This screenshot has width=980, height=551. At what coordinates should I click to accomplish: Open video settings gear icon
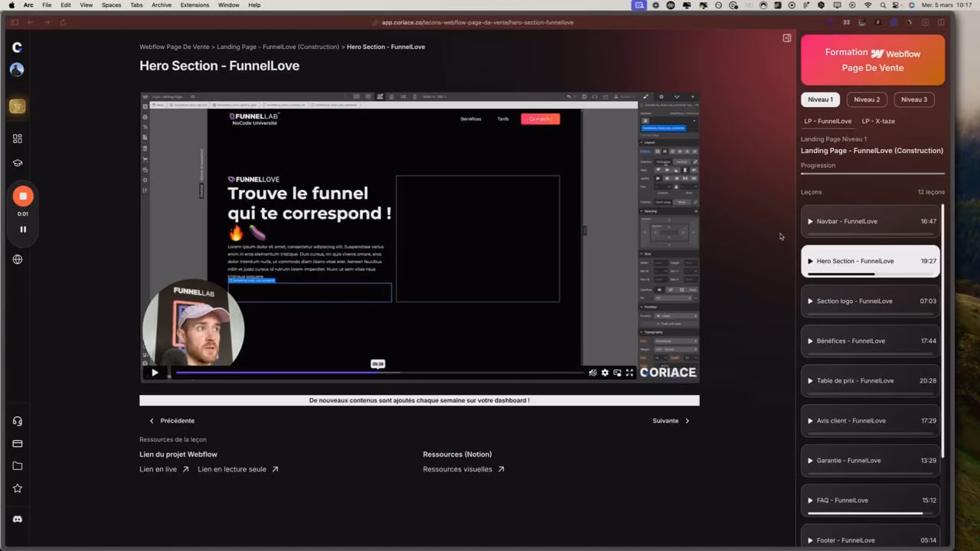click(x=605, y=373)
